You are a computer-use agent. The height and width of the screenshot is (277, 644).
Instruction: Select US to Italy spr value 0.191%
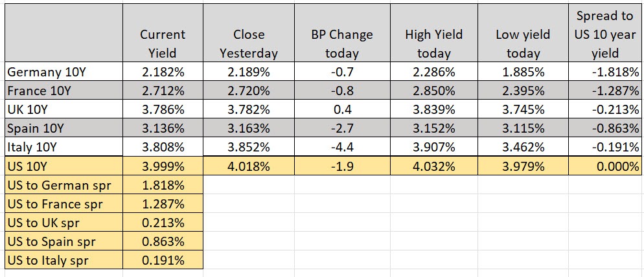(x=163, y=261)
